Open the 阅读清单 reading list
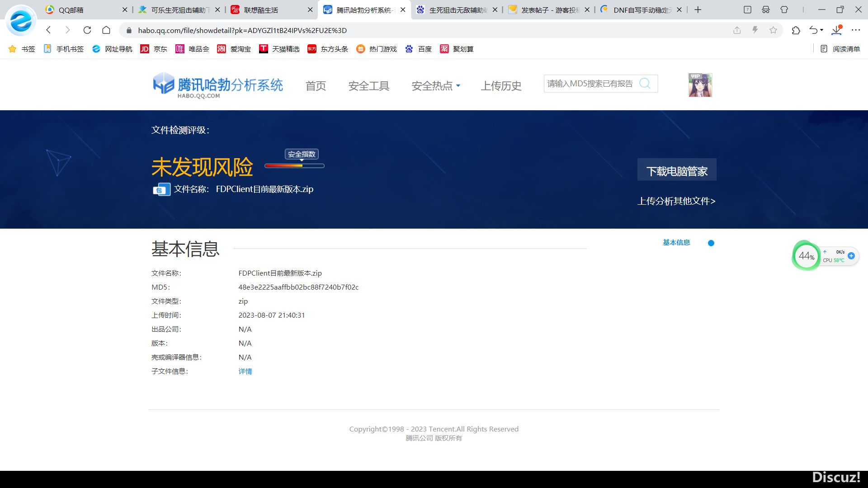Image resolution: width=868 pixels, height=488 pixels. (840, 49)
